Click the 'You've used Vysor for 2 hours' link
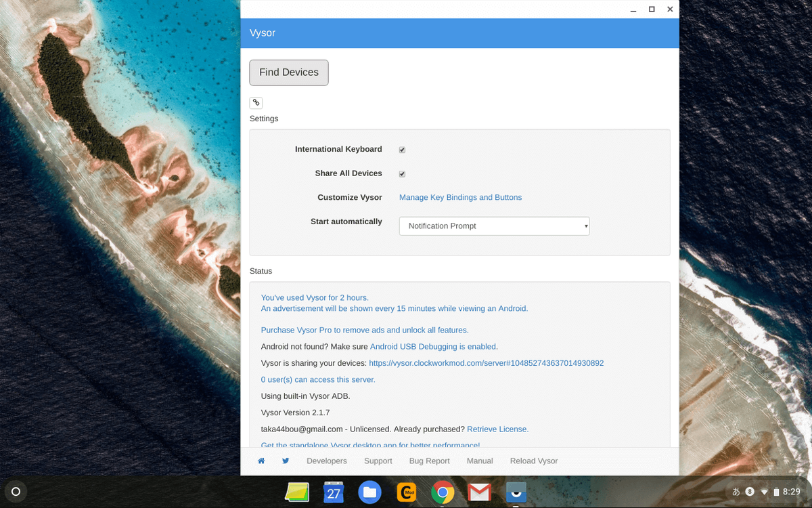Image resolution: width=812 pixels, height=508 pixels. 315,297
